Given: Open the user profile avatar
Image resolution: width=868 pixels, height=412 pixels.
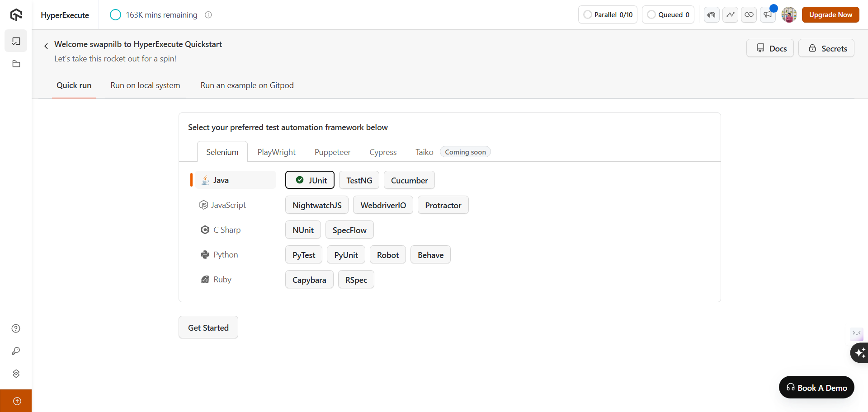Looking at the screenshot, I should [x=789, y=14].
